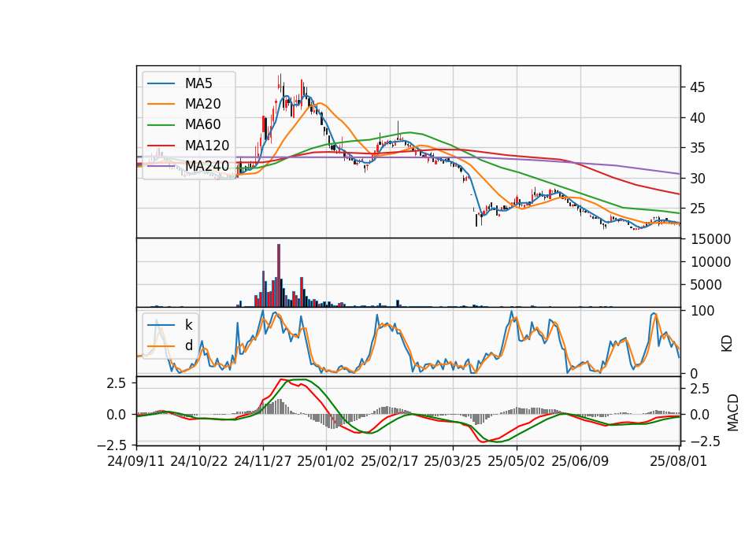Click the MACD left axis value −2.5

coord(112,445)
